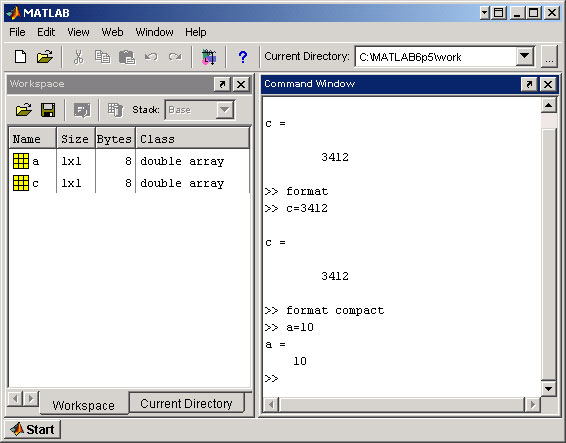Open the Current Directory path dropdown
The width and height of the screenshot is (566, 443).
pyautogui.click(x=524, y=57)
